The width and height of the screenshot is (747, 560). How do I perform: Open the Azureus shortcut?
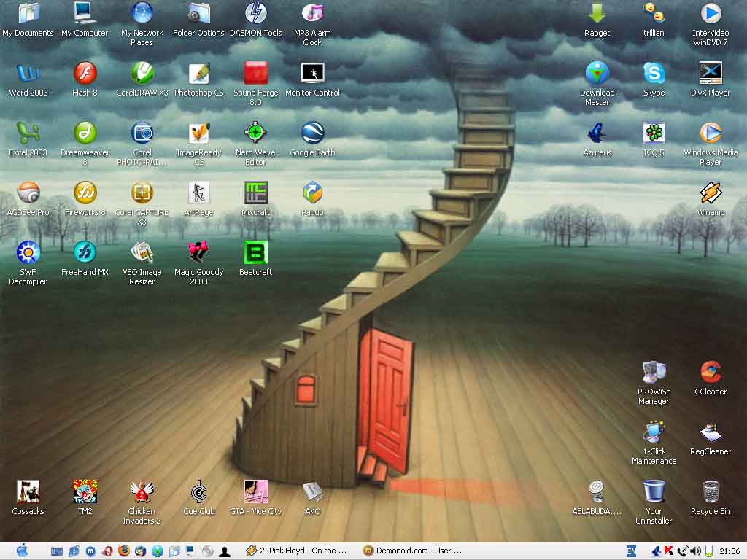(597, 133)
